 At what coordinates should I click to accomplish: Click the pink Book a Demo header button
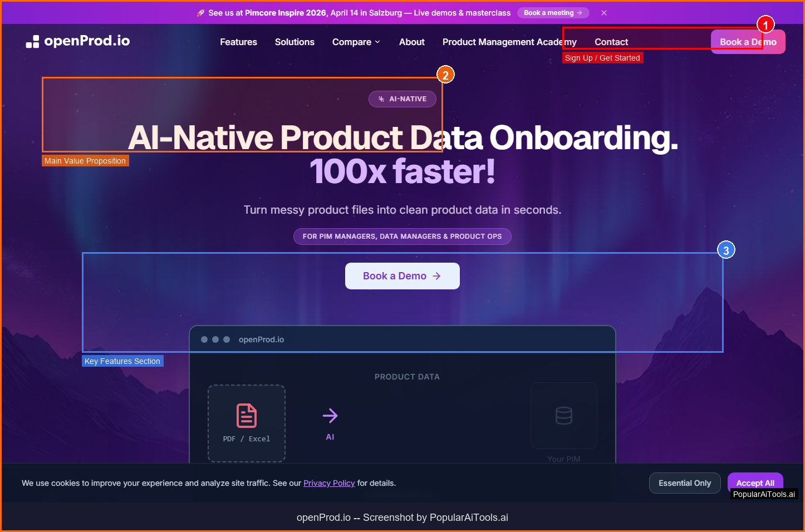[x=748, y=42]
